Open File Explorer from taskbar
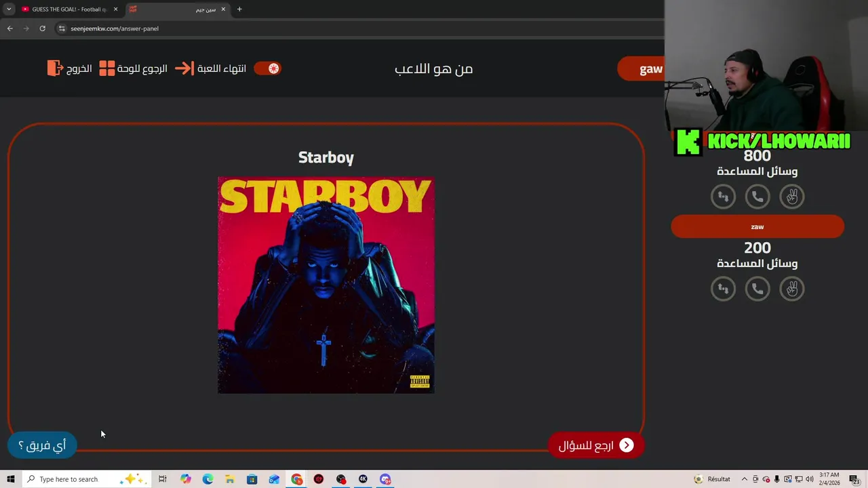Image resolution: width=868 pixels, height=488 pixels. coord(230,479)
